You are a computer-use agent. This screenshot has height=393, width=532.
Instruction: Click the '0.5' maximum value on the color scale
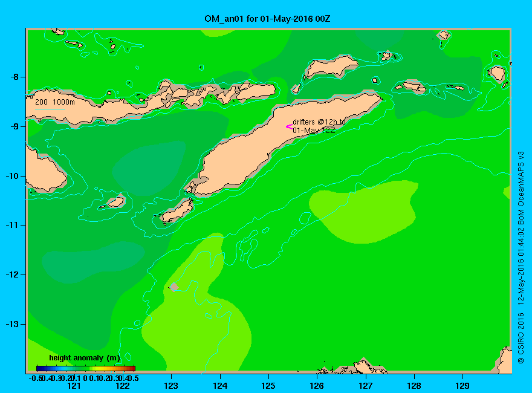tap(134, 378)
